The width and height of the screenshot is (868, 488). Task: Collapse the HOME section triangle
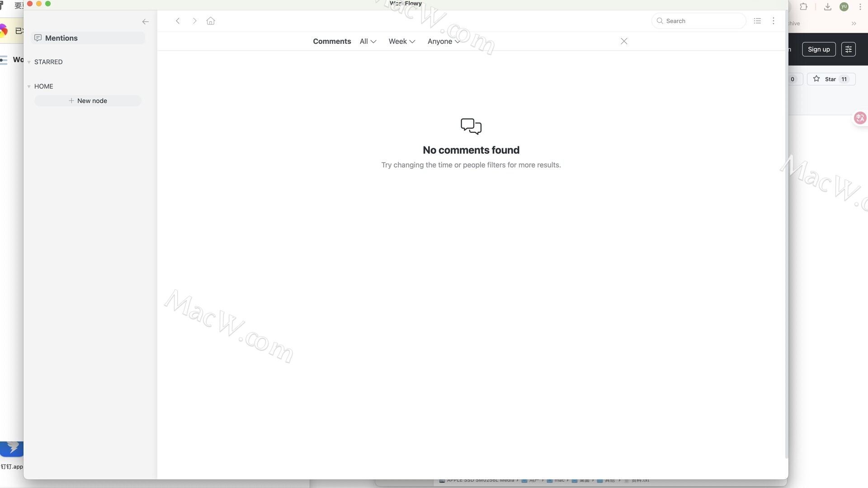29,86
